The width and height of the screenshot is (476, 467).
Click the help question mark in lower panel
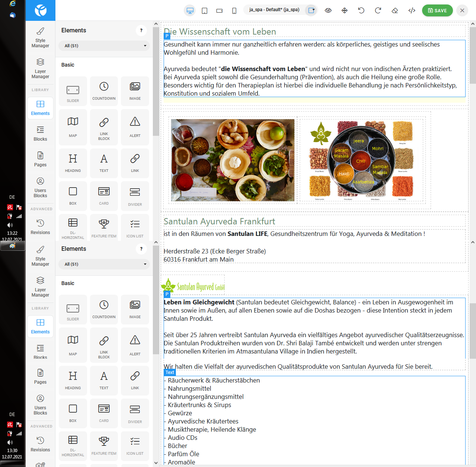click(x=141, y=249)
